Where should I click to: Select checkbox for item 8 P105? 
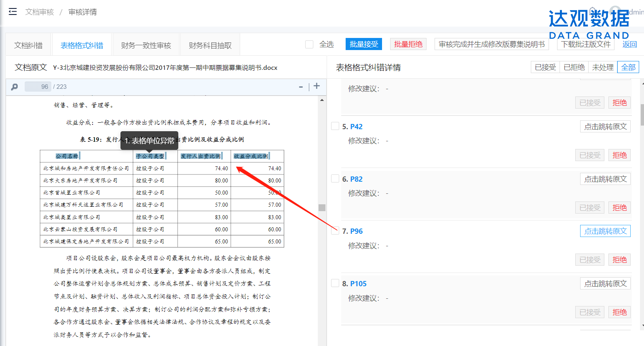point(335,283)
